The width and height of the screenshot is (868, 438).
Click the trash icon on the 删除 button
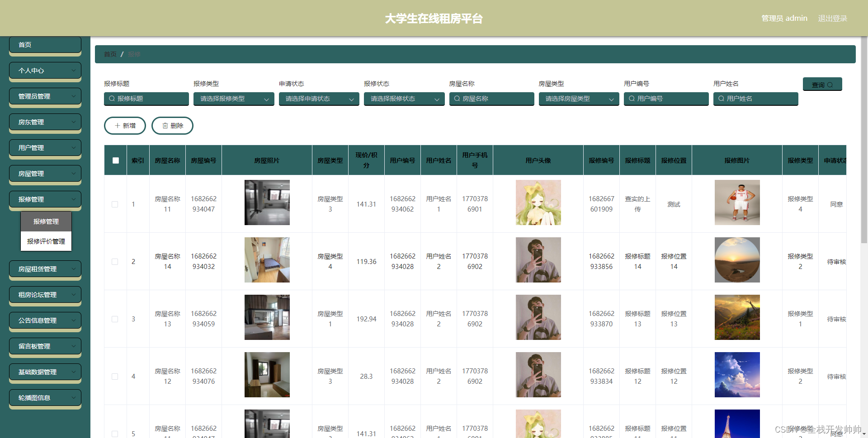165,126
